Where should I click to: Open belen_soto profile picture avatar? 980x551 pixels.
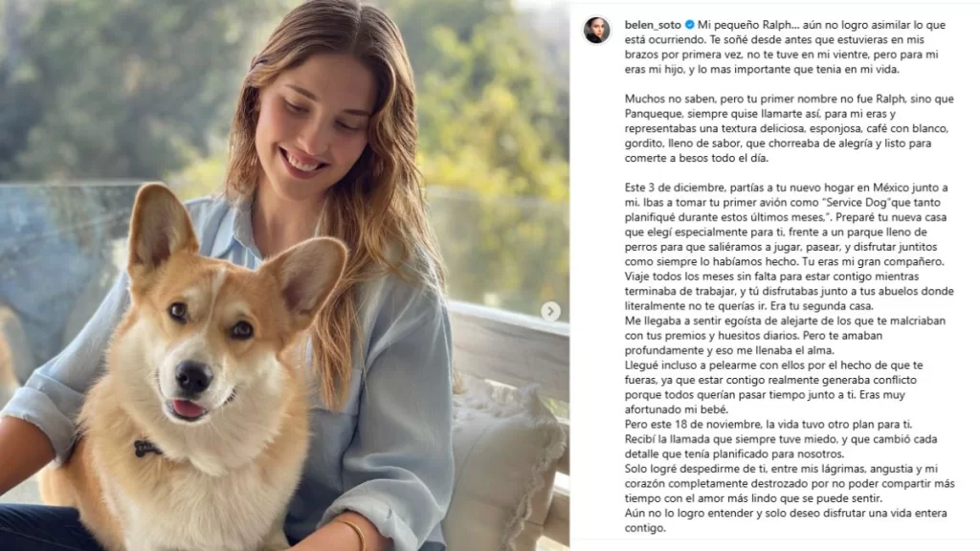pos(597,30)
